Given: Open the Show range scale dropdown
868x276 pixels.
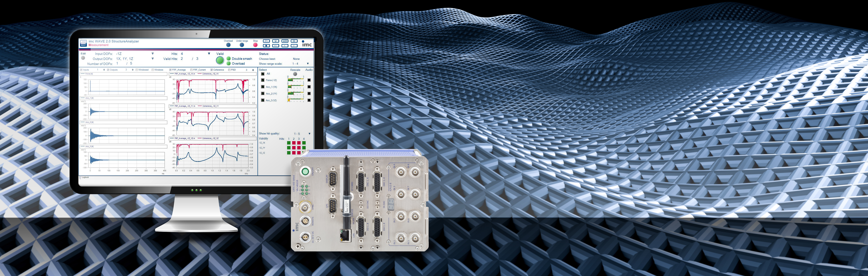Looking at the screenshot, I should click(x=308, y=64).
